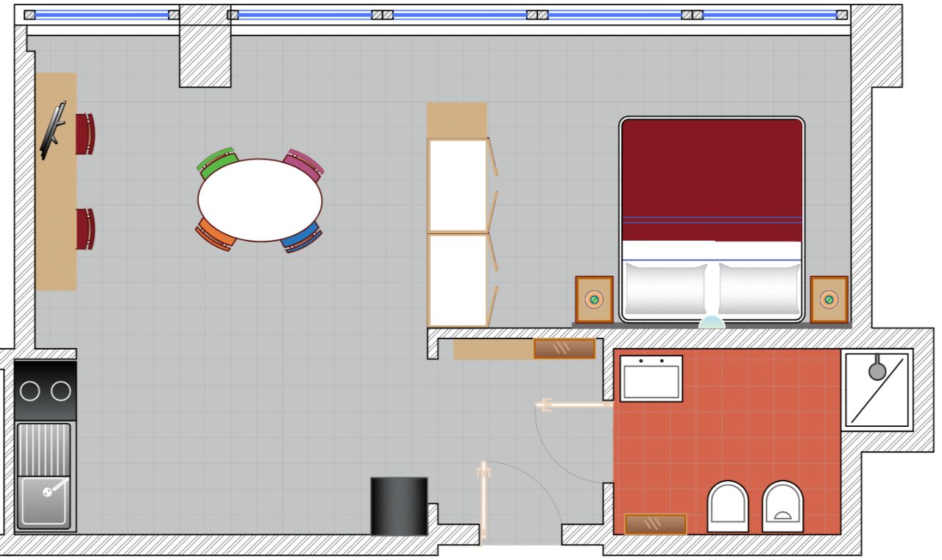Select the lower red desk chair
942x560 pixels.
point(85,229)
